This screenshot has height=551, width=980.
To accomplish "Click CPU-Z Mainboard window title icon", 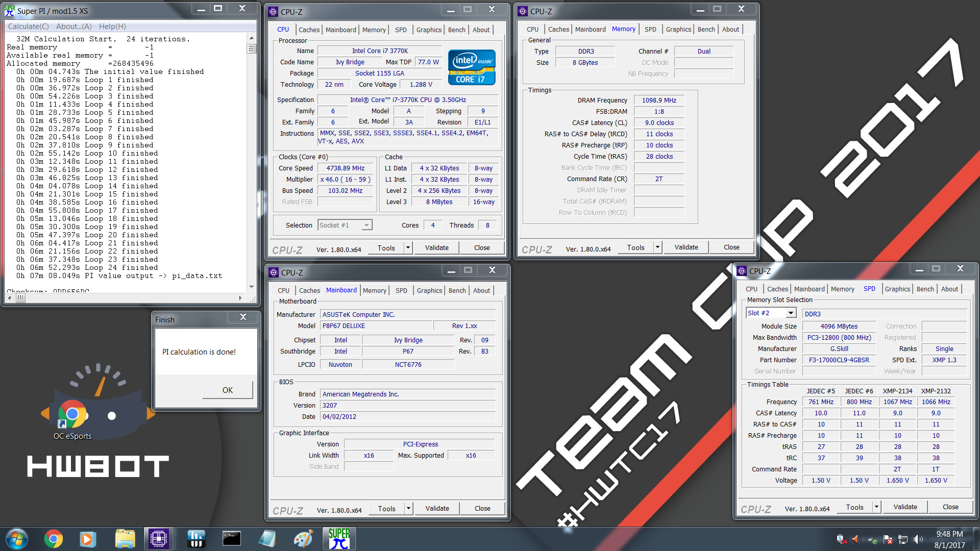I will tap(274, 272).
